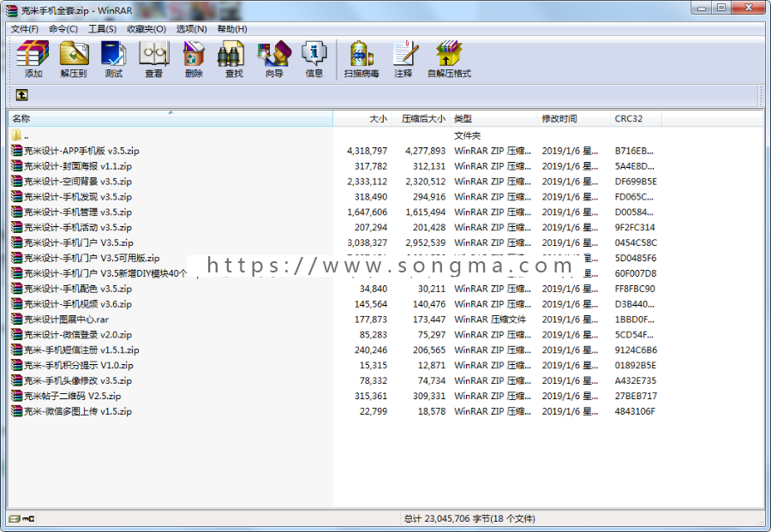This screenshot has width=771, height=532.
Task: Click icon of 克米设计-手机配色 v3.5.zip
Action: coord(17,289)
